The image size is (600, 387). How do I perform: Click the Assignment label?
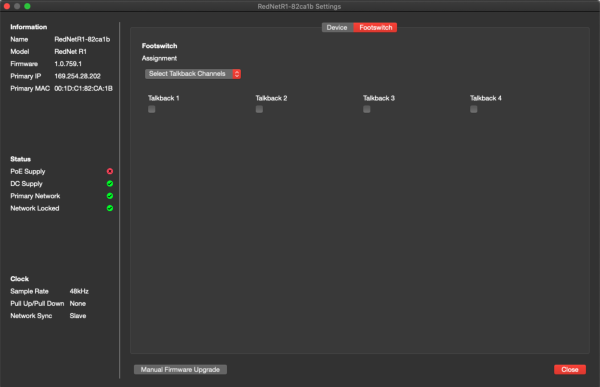(159, 58)
